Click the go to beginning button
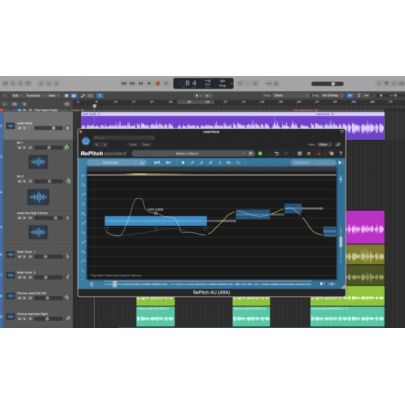The height and width of the screenshot is (405, 405). pos(141,83)
